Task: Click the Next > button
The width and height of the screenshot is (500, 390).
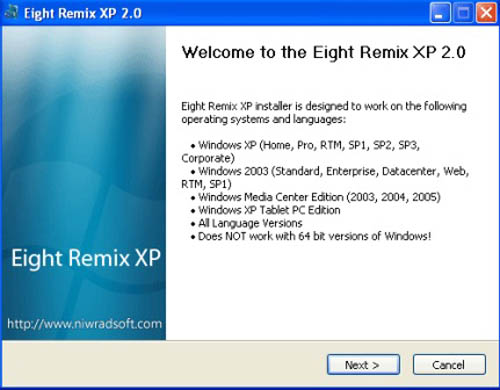Action: pos(363,365)
